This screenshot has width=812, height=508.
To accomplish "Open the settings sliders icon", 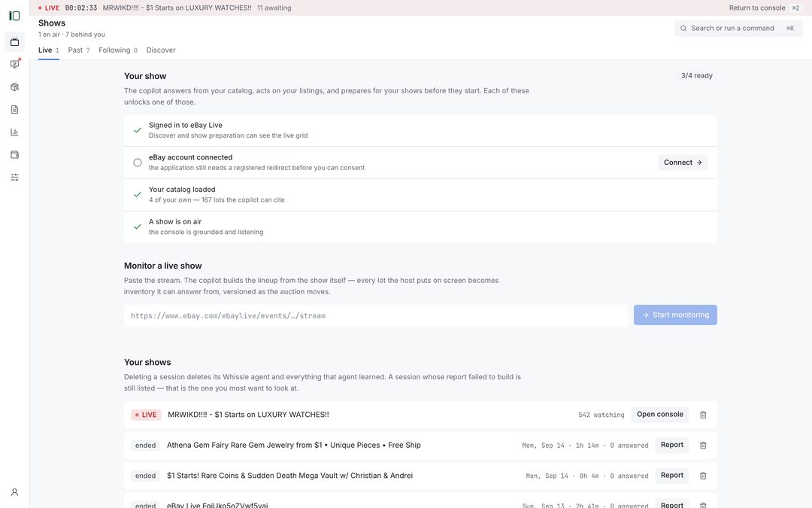I will click(14, 178).
